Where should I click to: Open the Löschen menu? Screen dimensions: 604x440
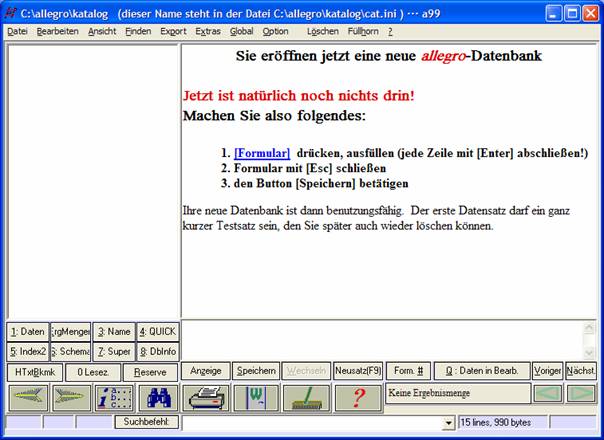(x=323, y=32)
